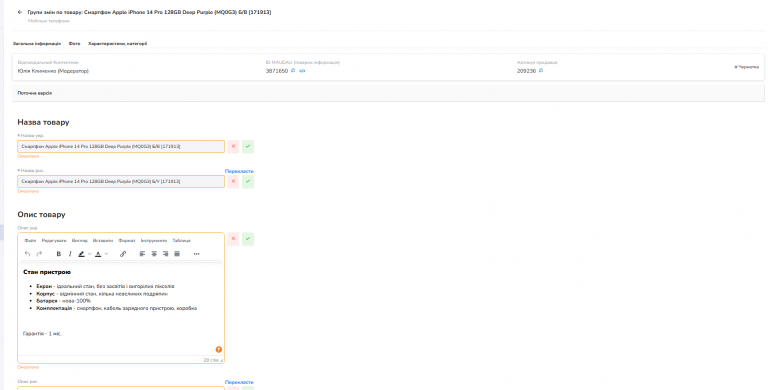Go back using the arrow icon
The height and width of the screenshot is (390, 768).
tap(20, 12)
